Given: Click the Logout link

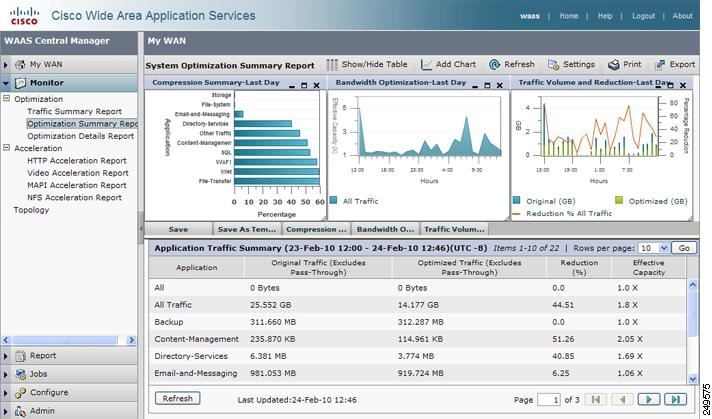Looking at the screenshot, I should coord(643,16).
